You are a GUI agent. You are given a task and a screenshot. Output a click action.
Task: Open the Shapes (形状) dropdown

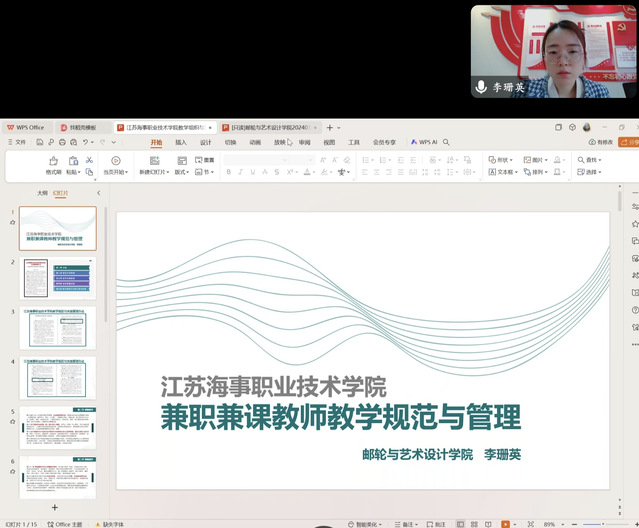[x=502, y=160]
